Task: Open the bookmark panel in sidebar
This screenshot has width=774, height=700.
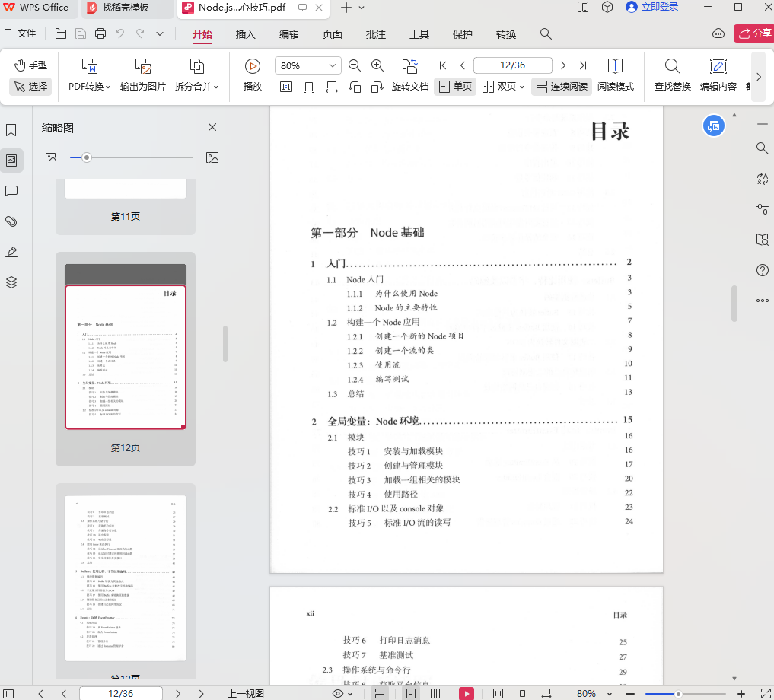Action: tap(11, 130)
